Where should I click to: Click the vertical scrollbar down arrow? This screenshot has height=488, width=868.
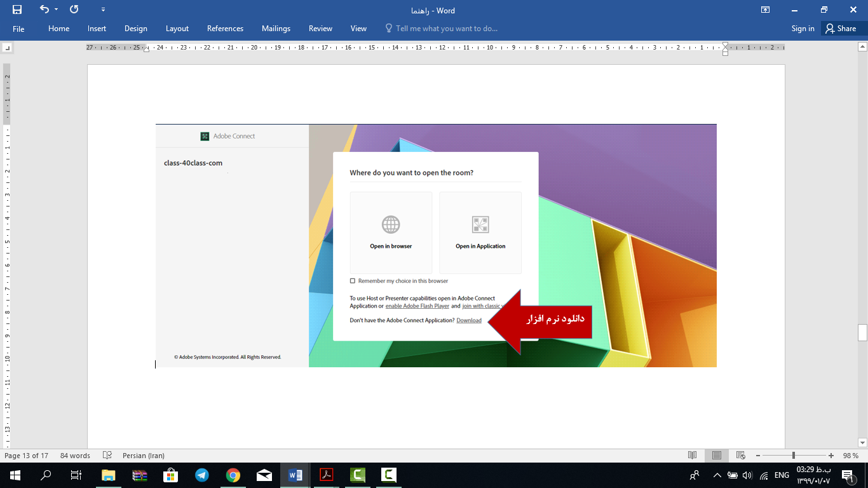pyautogui.click(x=862, y=442)
